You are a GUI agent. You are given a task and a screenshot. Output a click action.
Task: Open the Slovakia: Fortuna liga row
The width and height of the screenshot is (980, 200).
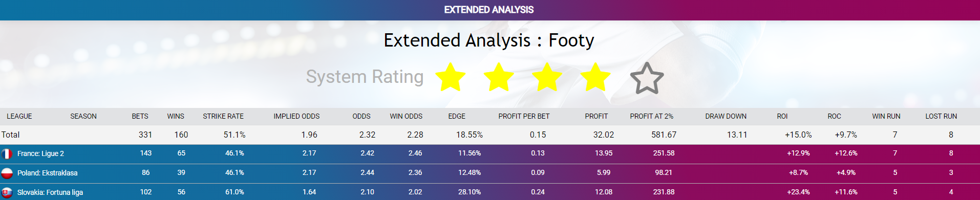(x=490, y=192)
